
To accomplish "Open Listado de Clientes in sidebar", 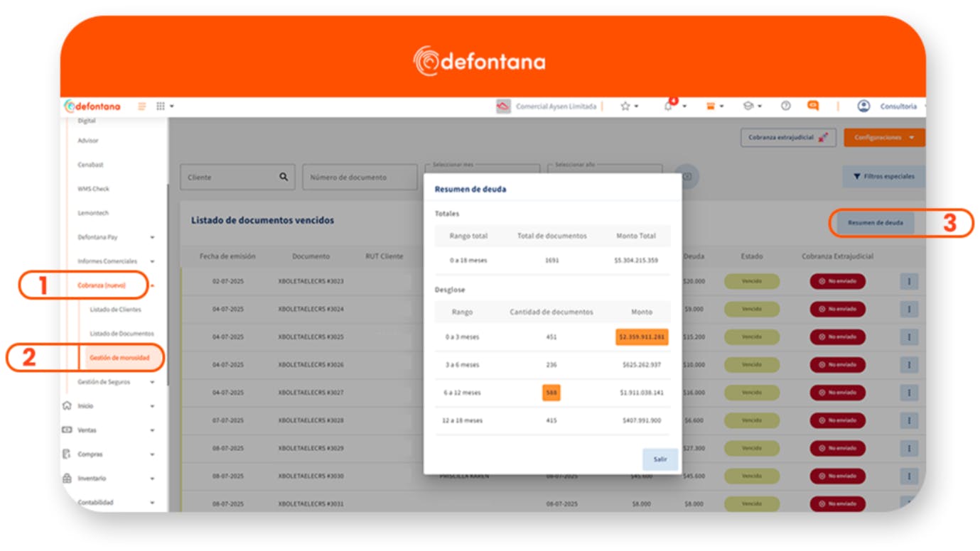I will [x=115, y=310].
